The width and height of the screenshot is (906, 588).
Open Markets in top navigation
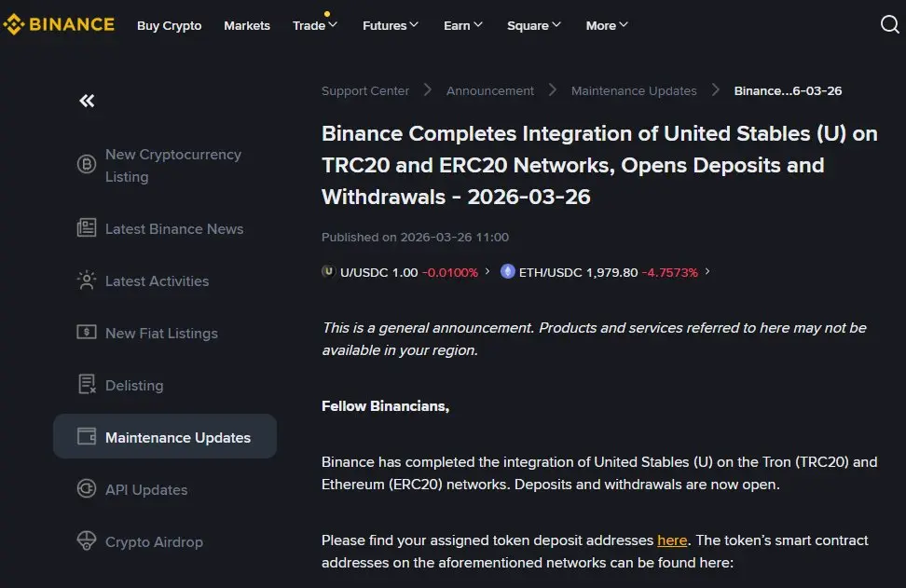[247, 25]
